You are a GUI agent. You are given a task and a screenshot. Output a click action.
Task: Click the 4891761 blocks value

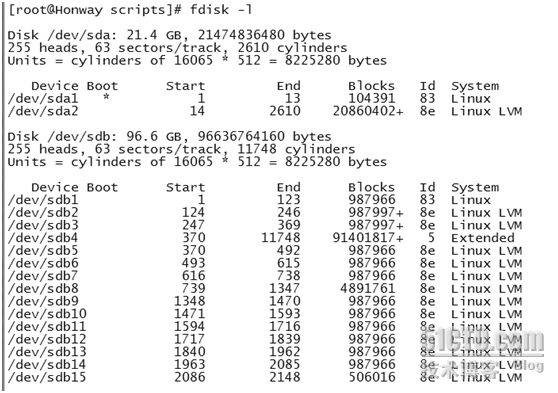click(368, 288)
